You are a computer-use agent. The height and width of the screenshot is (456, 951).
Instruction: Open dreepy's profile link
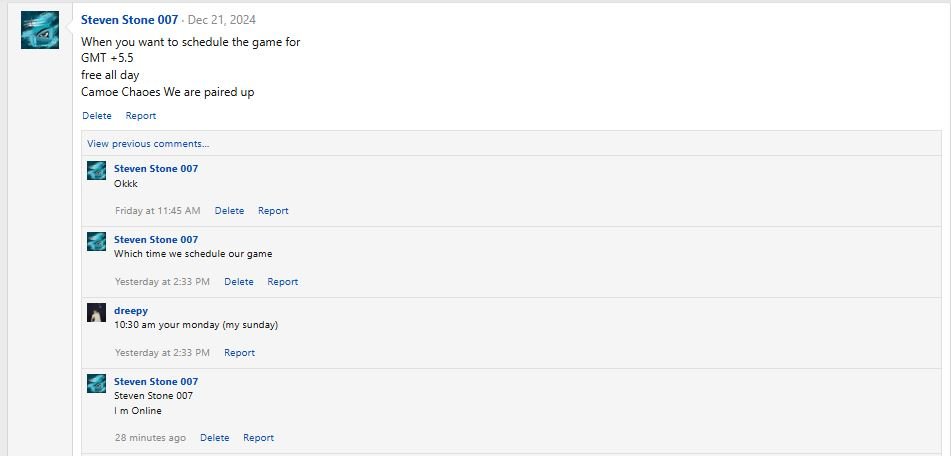click(x=131, y=311)
